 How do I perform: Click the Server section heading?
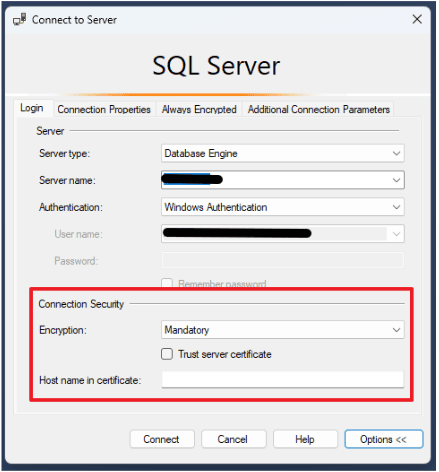50,131
